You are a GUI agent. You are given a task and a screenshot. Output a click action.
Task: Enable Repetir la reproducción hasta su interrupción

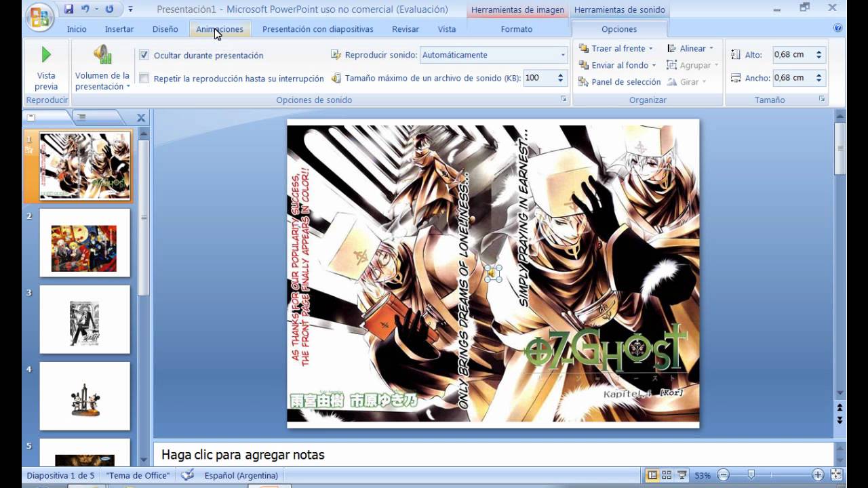click(144, 78)
